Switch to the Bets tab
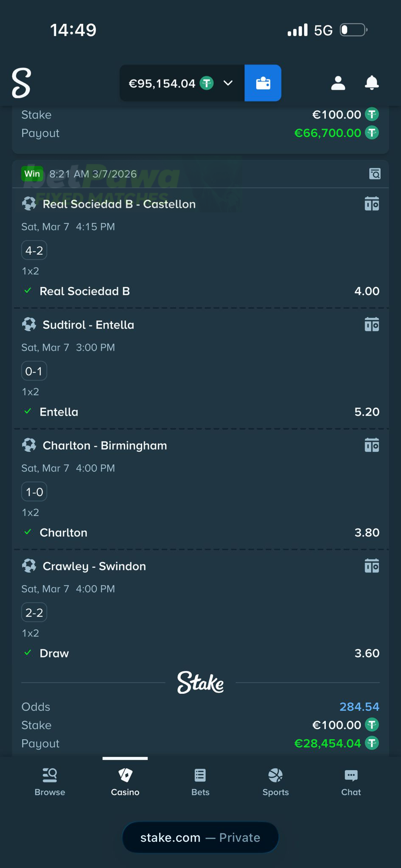401x868 pixels. pos(200,782)
